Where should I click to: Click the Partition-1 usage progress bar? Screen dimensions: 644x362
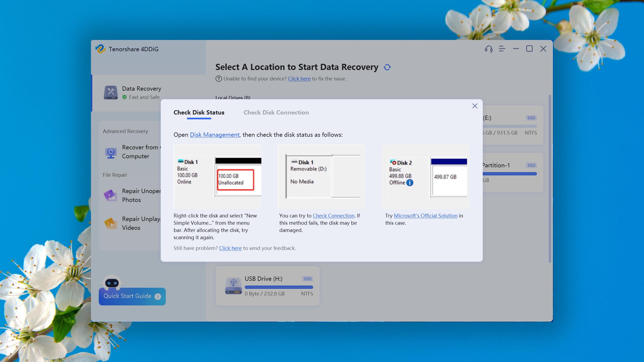coord(510,174)
